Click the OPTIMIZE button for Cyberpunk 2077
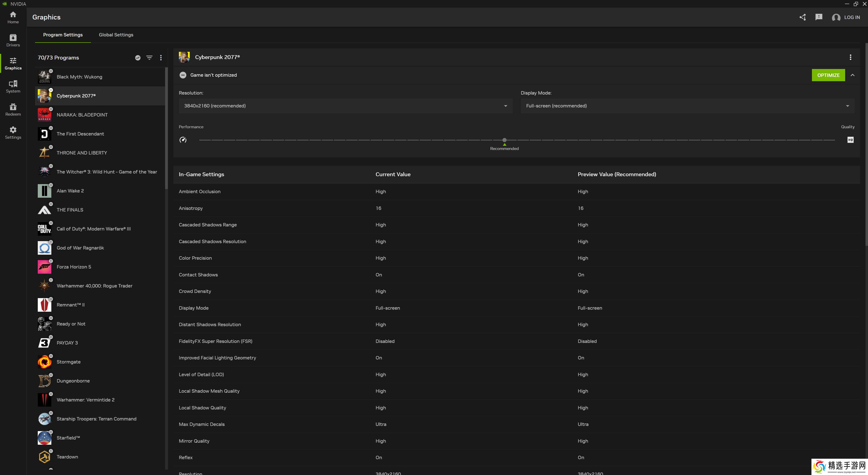The image size is (868, 475). [828, 75]
